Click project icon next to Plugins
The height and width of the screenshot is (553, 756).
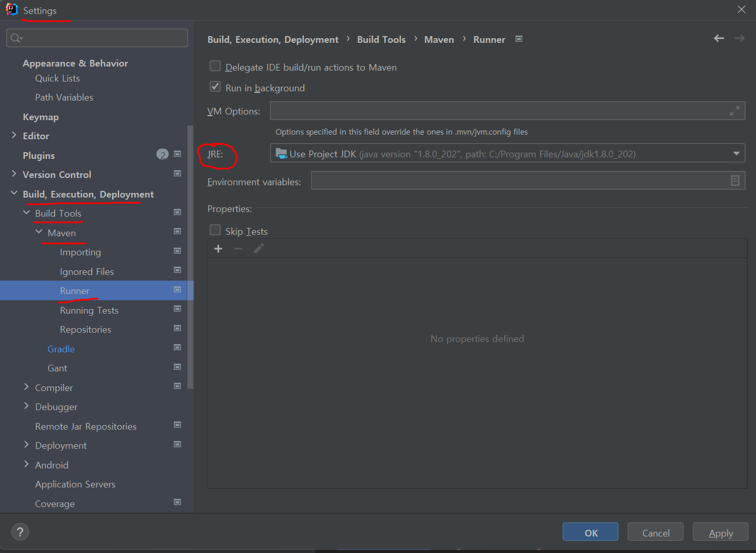pos(178,154)
